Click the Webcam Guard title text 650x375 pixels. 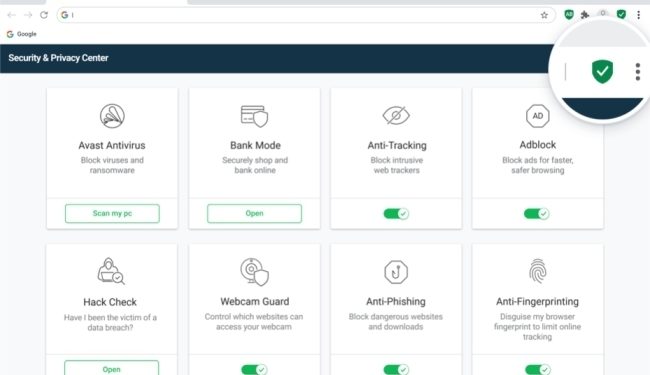[x=255, y=301]
